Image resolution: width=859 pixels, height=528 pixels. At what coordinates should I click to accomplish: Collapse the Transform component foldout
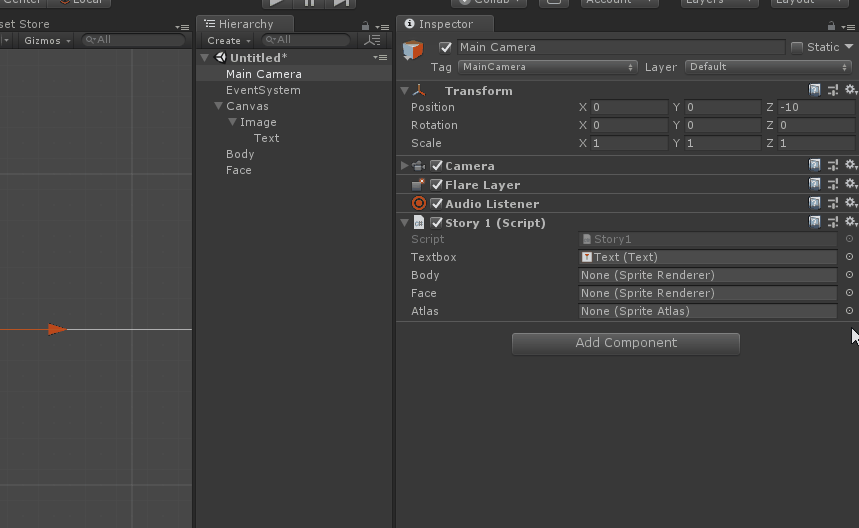click(405, 91)
